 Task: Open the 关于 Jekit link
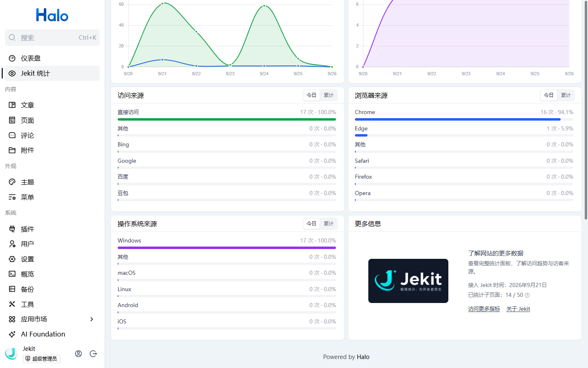pyautogui.click(x=518, y=309)
